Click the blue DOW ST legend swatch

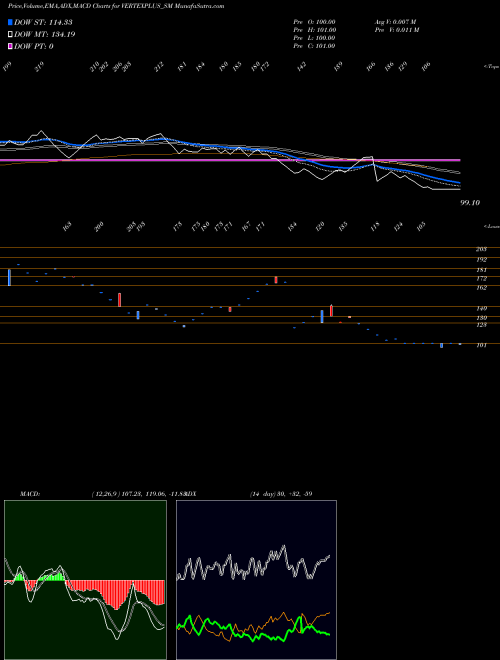pyautogui.click(x=10, y=22)
